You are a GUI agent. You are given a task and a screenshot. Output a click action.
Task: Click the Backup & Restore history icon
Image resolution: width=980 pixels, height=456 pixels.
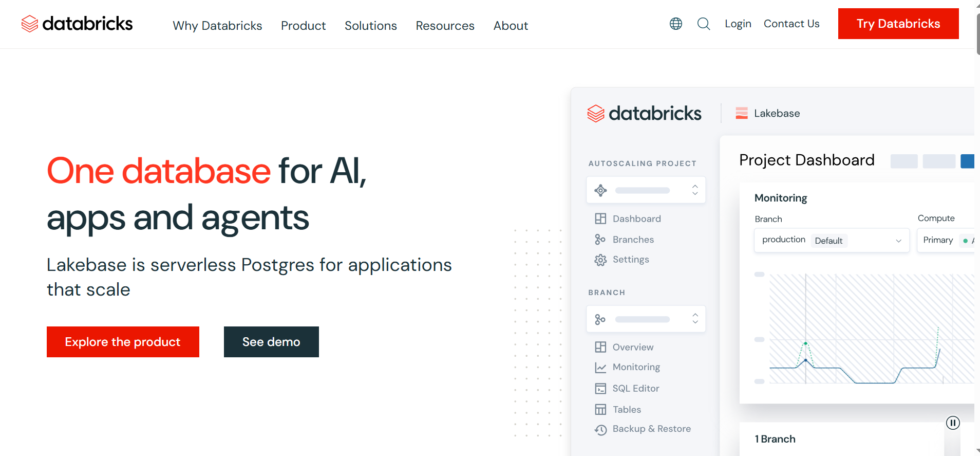point(600,429)
